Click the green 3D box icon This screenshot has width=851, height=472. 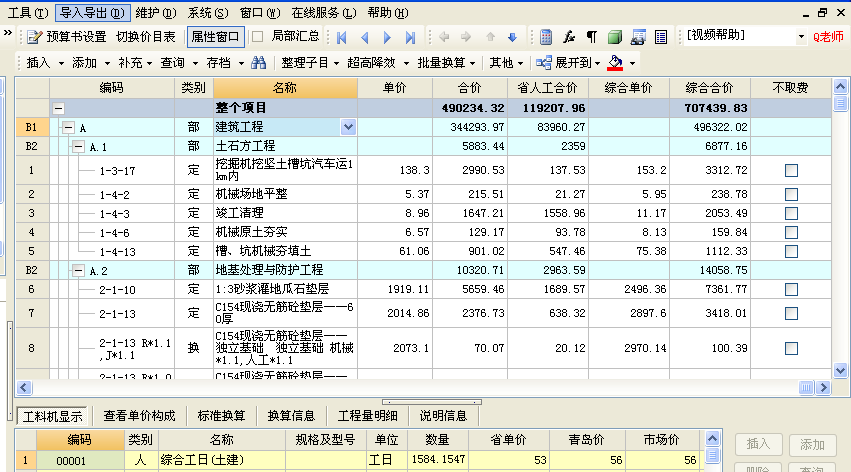614,37
